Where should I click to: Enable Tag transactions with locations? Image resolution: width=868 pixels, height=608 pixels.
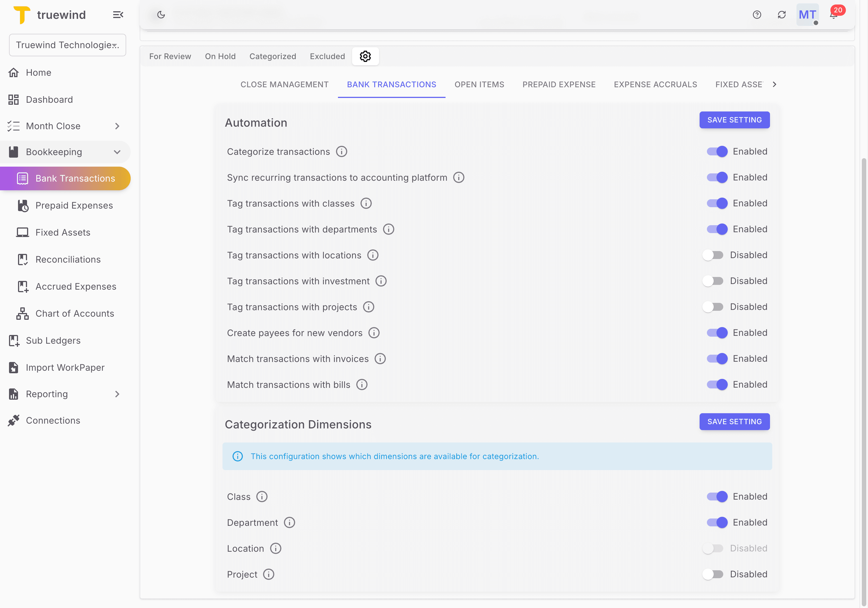713,255
